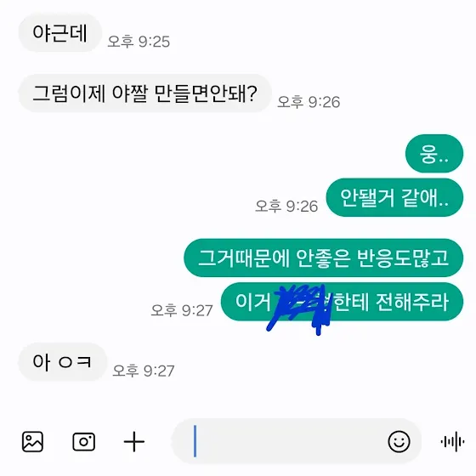Open the photo gallery picker icon
Screen dimensions: 476x476
click(32, 441)
